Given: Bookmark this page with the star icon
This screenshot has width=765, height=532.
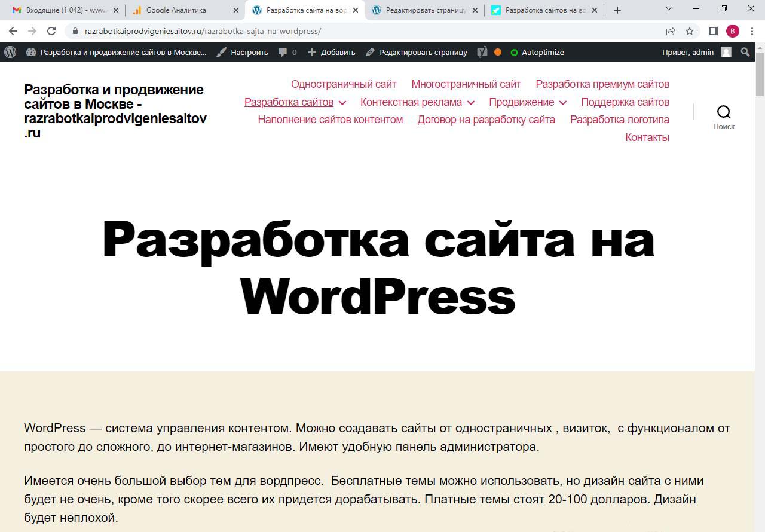Looking at the screenshot, I should click(690, 31).
